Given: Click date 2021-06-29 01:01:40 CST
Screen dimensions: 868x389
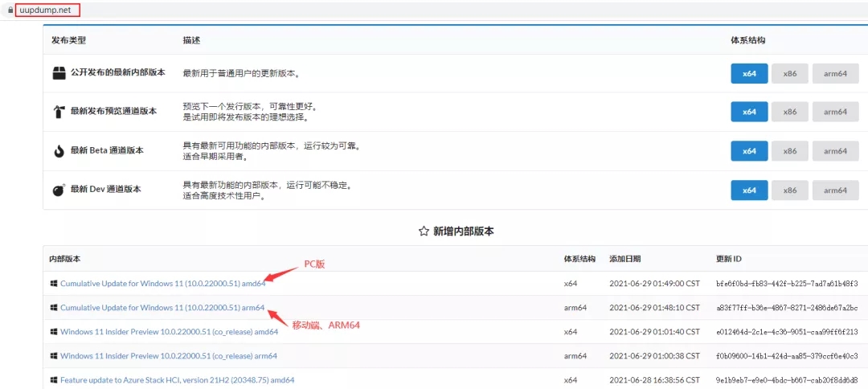Looking at the screenshot, I should point(655,332).
